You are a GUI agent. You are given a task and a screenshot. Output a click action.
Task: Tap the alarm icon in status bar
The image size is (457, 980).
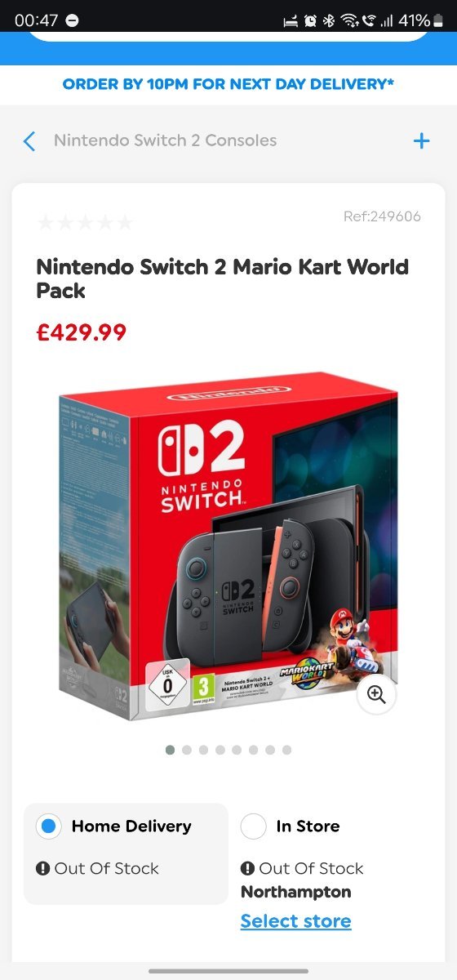click(x=310, y=20)
